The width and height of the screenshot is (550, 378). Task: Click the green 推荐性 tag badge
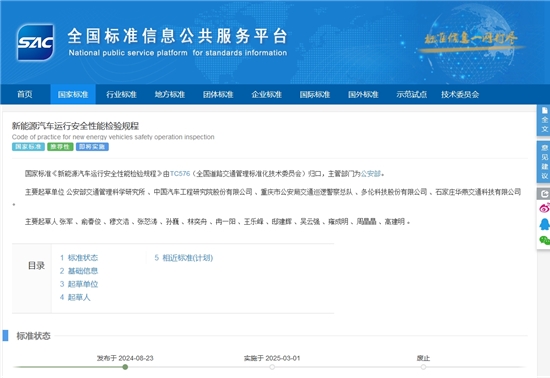coord(60,147)
